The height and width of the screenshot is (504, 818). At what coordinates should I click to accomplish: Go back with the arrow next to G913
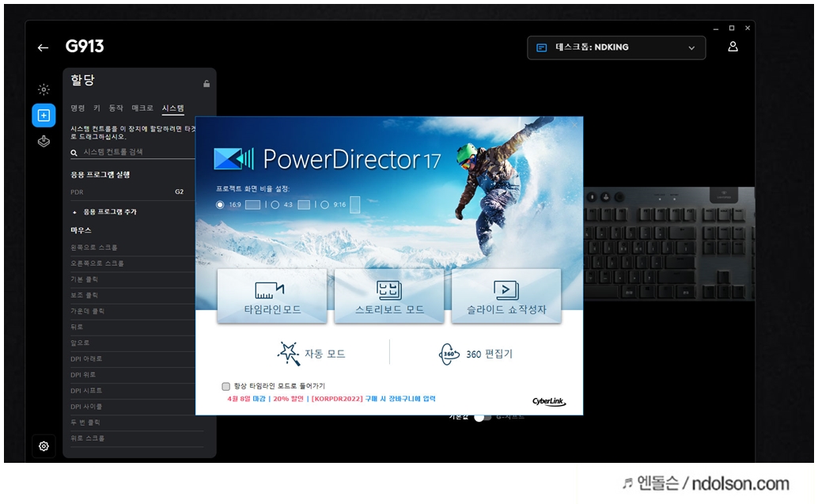pos(43,47)
